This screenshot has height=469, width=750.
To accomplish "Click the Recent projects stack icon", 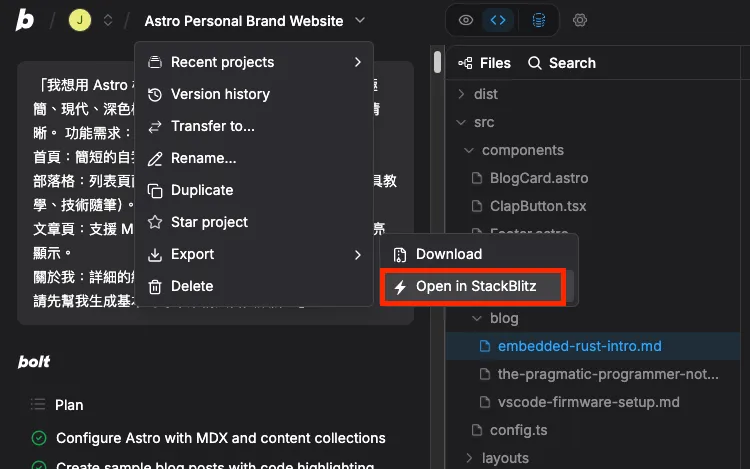I will 155,62.
